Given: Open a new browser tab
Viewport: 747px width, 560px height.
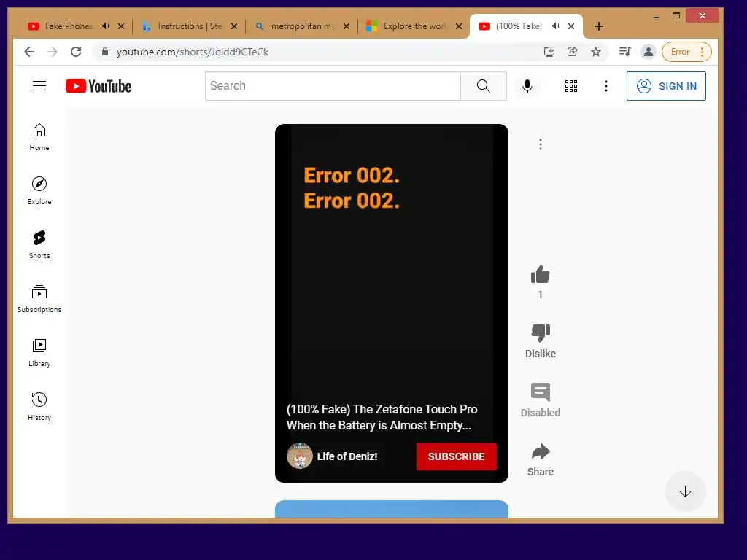Looking at the screenshot, I should [599, 26].
